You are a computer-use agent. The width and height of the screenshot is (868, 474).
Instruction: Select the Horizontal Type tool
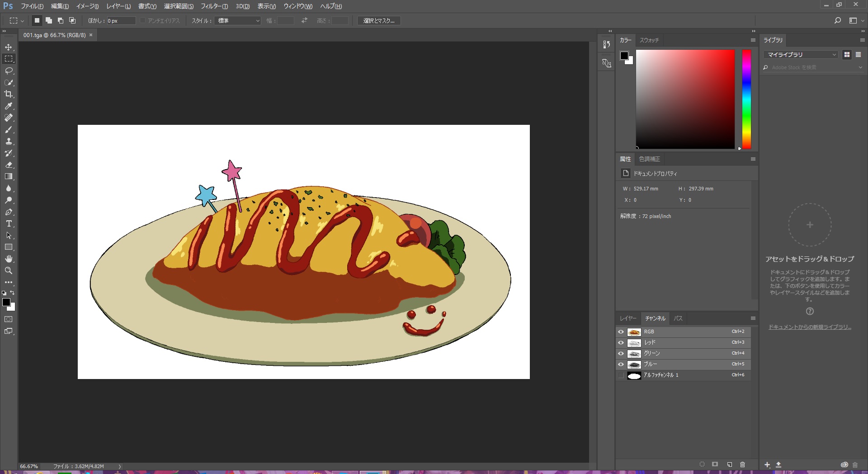(x=9, y=224)
